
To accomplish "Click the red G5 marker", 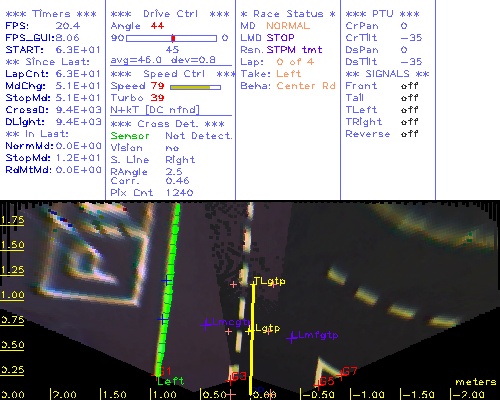I will tap(325, 382).
